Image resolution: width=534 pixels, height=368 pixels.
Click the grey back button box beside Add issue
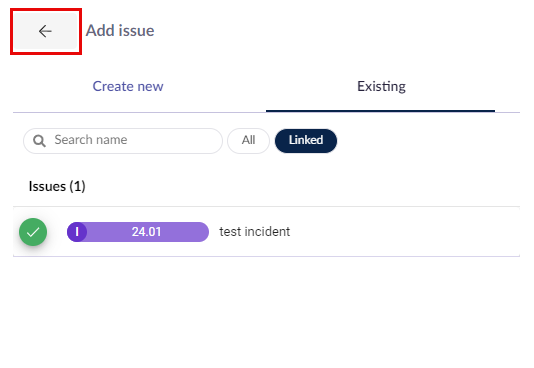pos(46,31)
